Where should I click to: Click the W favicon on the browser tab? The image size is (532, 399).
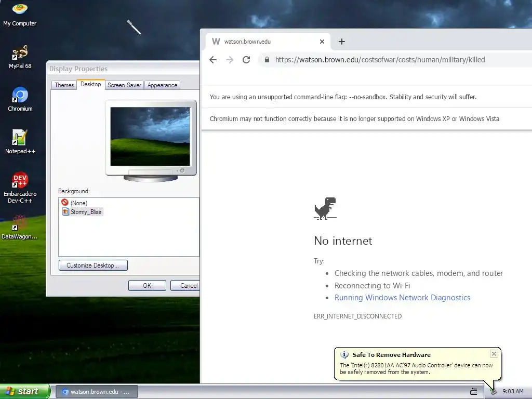(216, 42)
